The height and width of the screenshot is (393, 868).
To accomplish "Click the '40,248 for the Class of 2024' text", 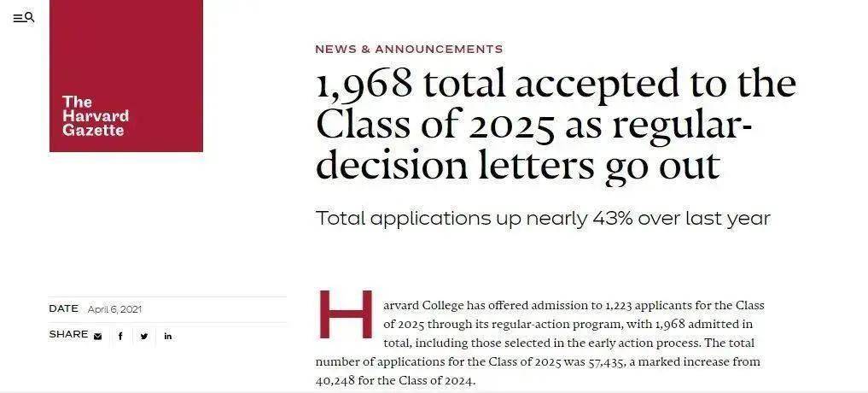I will click(x=395, y=381).
